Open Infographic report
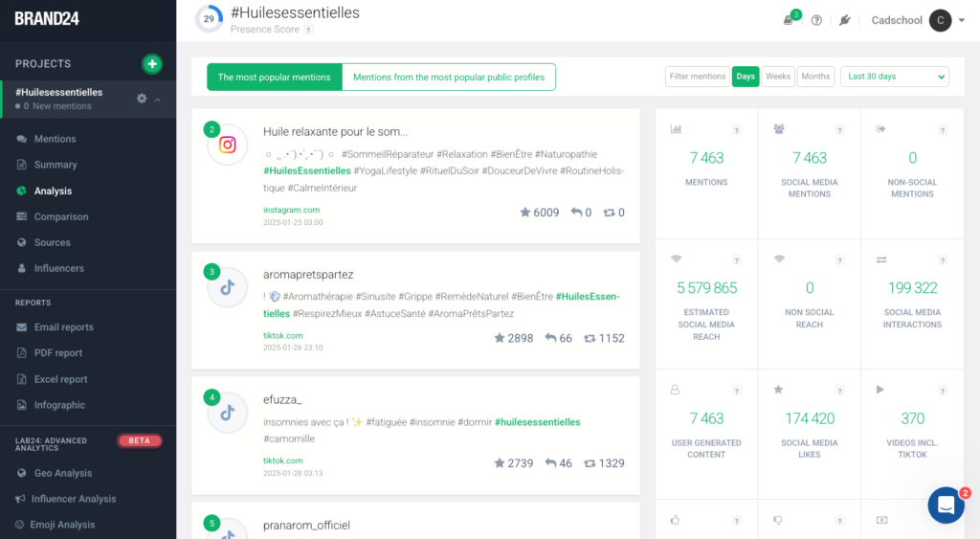980x539 pixels. (x=59, y=405)
